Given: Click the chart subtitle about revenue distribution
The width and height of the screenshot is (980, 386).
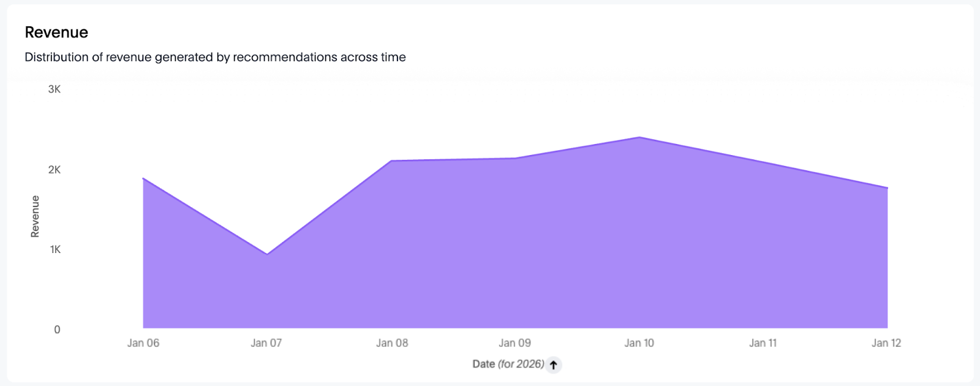Looking at the screenshot, I should (215, 57).
